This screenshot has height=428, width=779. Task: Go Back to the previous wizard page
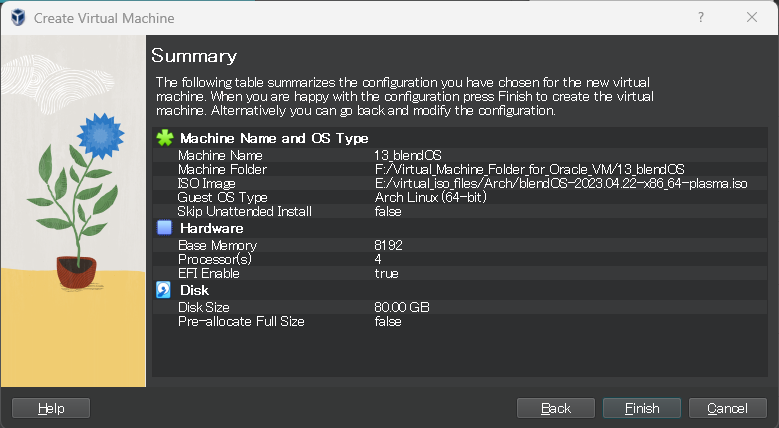coord(556,408)
